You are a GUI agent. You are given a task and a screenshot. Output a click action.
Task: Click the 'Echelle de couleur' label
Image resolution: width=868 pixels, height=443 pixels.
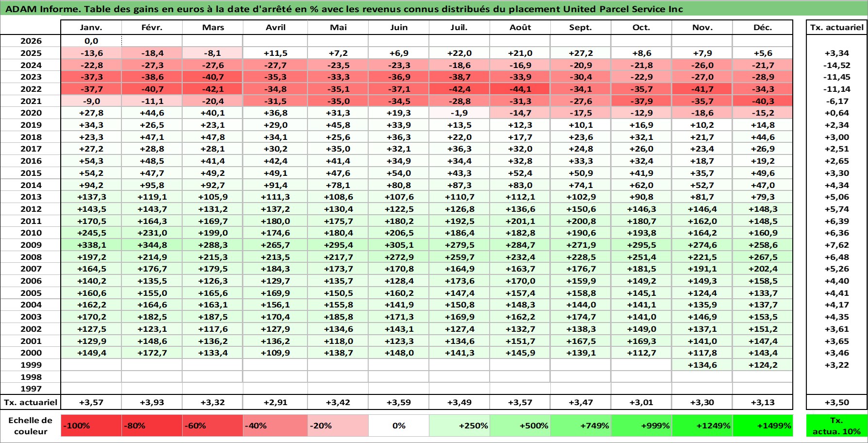31,426
